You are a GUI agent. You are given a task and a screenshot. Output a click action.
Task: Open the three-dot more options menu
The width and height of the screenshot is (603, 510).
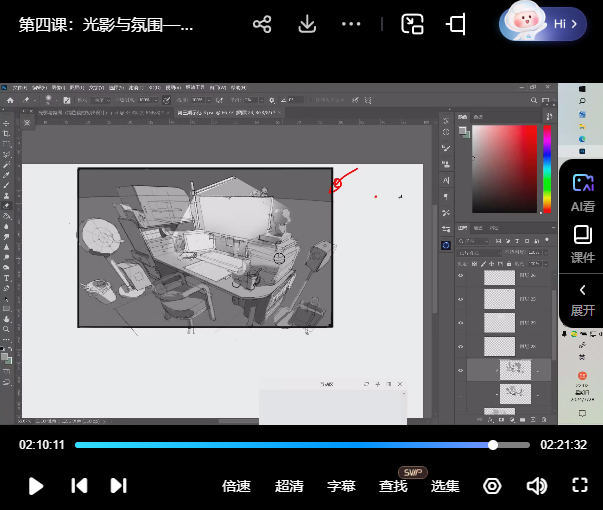[x=351, y=24]
